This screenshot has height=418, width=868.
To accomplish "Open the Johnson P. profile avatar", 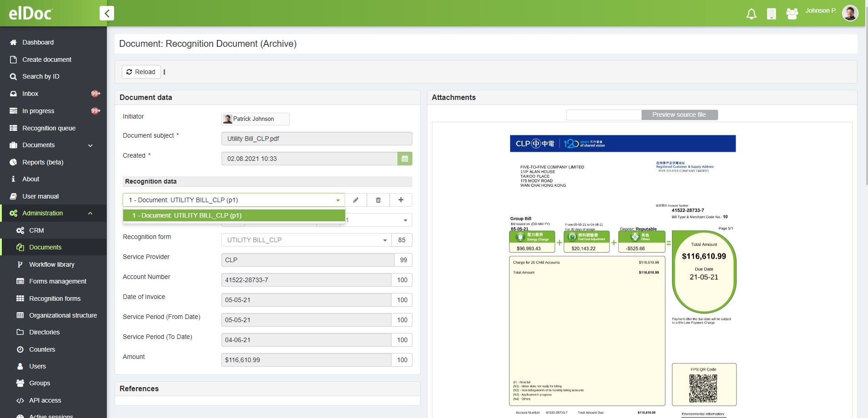I will coord(850,13).
